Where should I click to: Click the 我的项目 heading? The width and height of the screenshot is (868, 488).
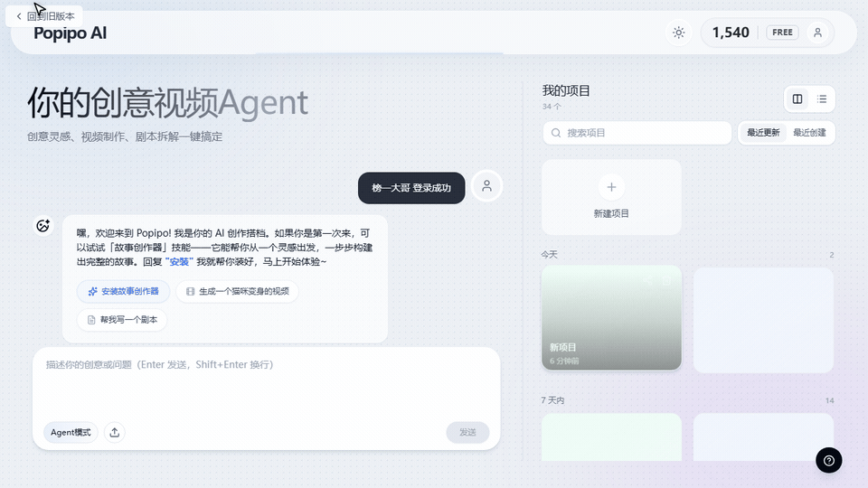tap(566, 90)
